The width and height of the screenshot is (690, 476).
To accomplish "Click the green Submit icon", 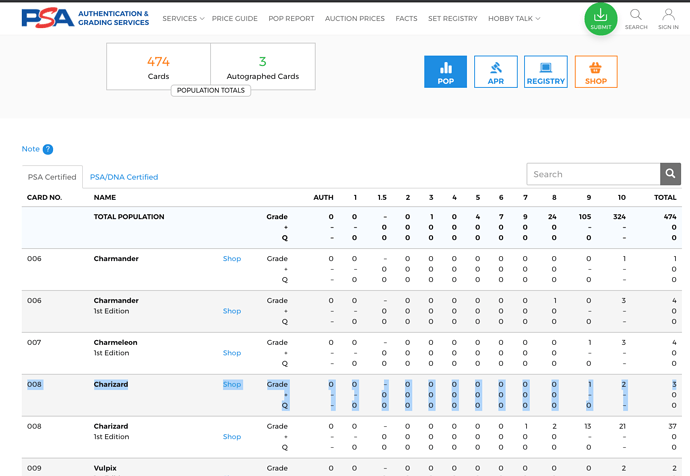I will 600,18.
